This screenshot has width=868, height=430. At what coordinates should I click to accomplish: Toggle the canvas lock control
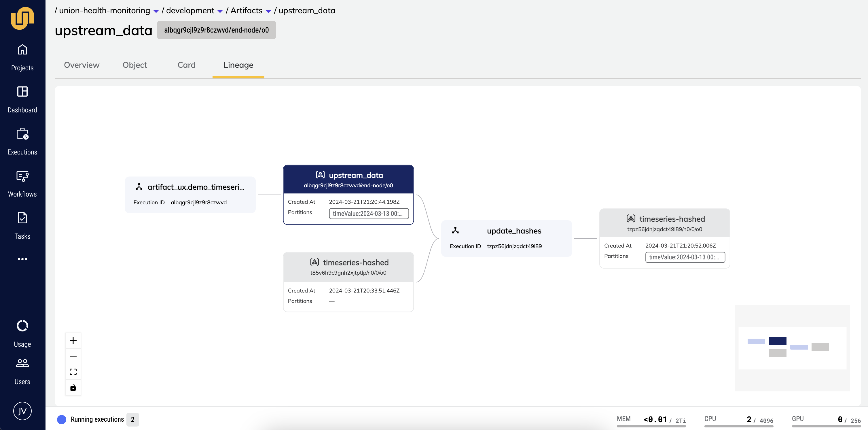click(73, 387)
